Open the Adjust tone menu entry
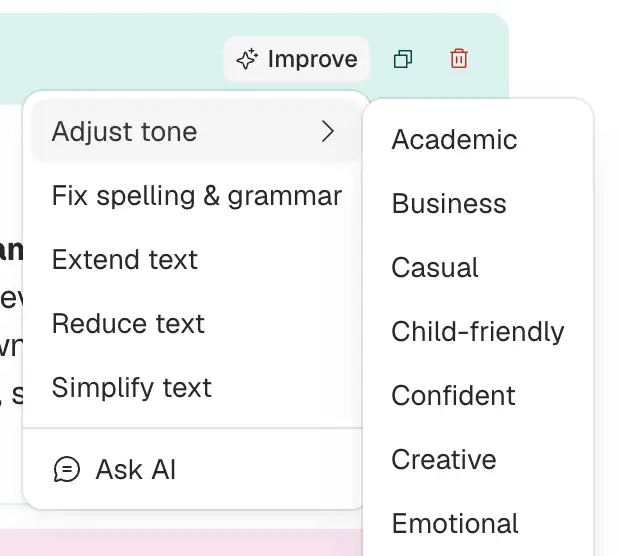Screen dimensions: 618x556 (x=196, y=131)
